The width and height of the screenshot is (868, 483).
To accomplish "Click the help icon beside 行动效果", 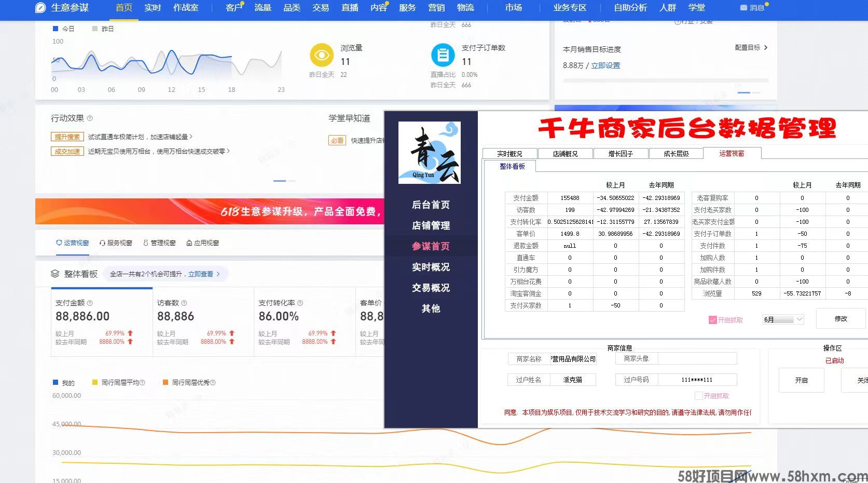I will tap(90, 118).
